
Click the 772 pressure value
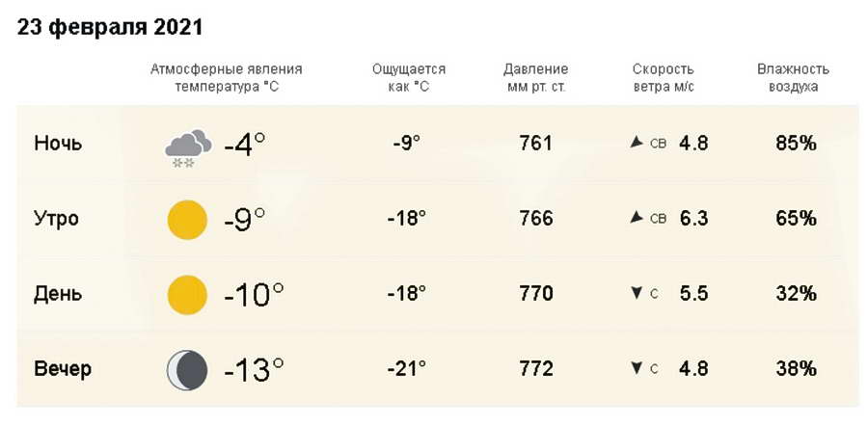pos(535,368)
